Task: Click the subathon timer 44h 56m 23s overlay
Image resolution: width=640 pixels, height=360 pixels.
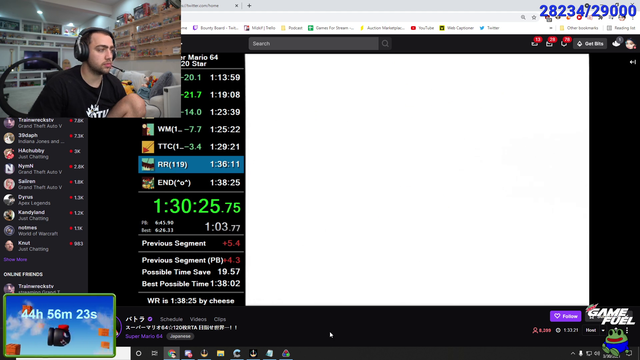Action: pos(59,325)
